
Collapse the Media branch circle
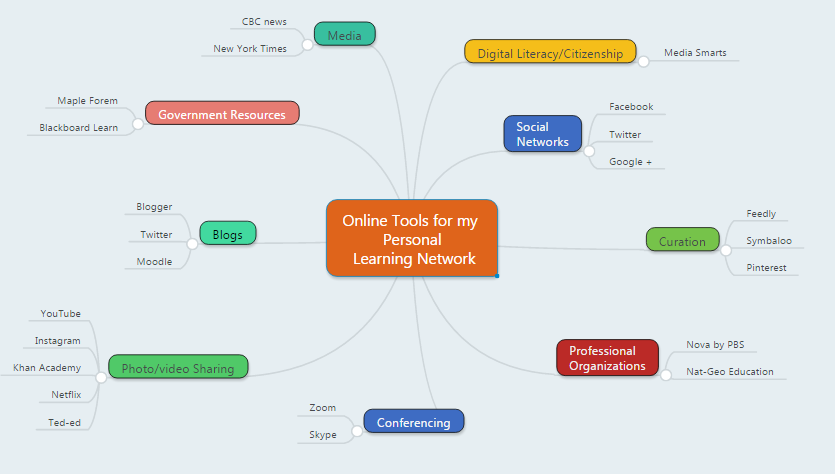pyautogui.click(x=307, y=45)
